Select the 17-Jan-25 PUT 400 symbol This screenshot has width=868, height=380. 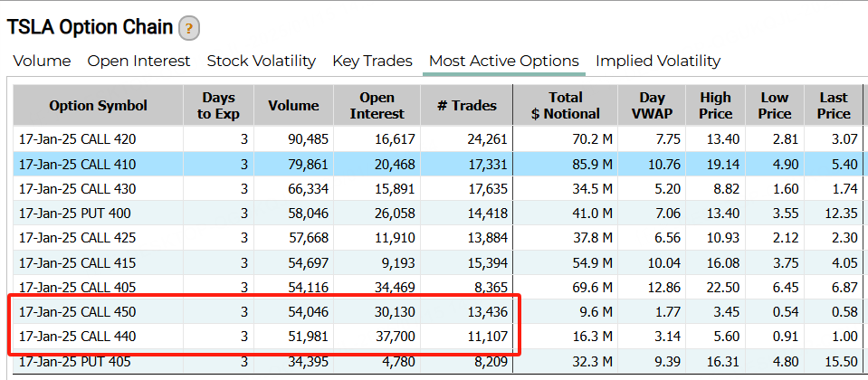[75, 214]
